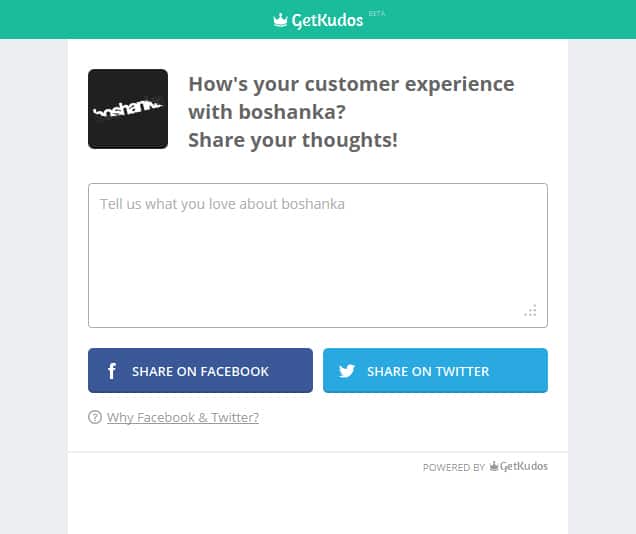Image resolution: width=636 pixels, height=534 pixels.
Task: Grab the textarea resize handle
Action: (531, 311)
